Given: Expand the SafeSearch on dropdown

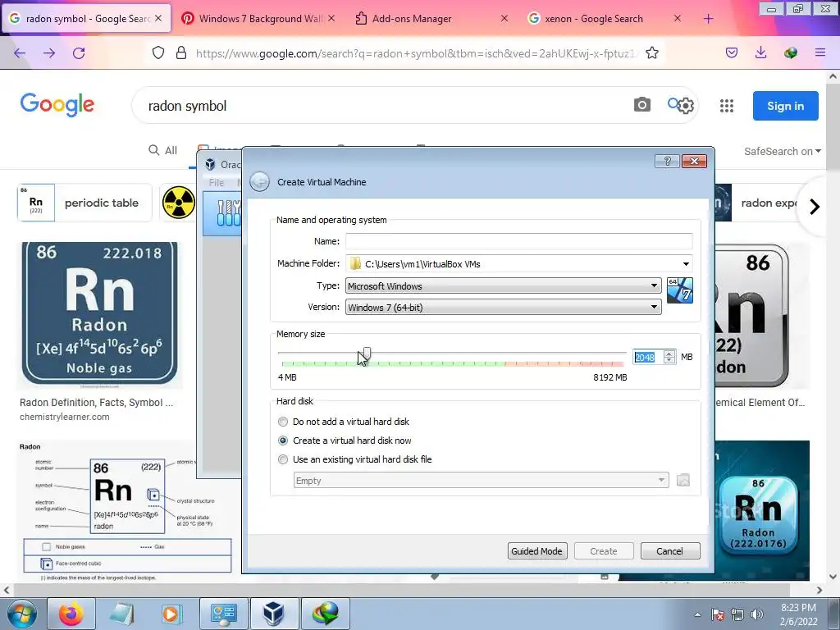Looking at the screenshot, I should pyautogui.click(x=782, y=152).
